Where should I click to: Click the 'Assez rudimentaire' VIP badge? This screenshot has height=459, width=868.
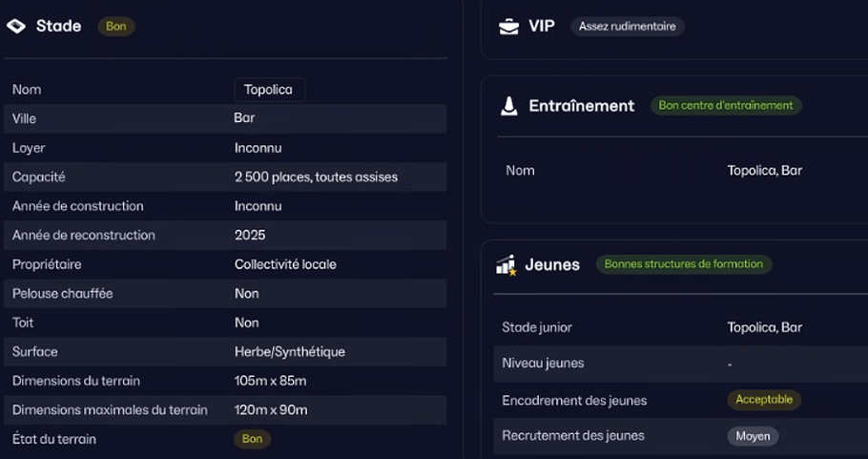628,27
